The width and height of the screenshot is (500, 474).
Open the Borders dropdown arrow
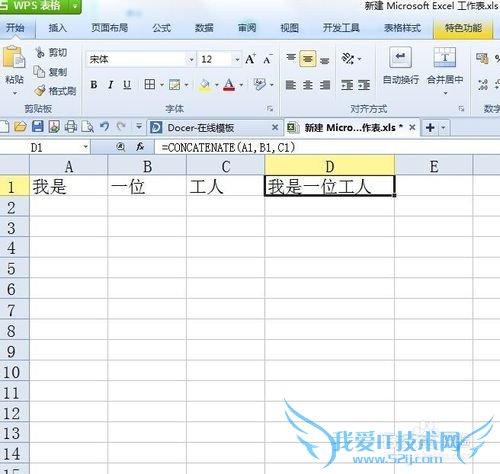162,85
